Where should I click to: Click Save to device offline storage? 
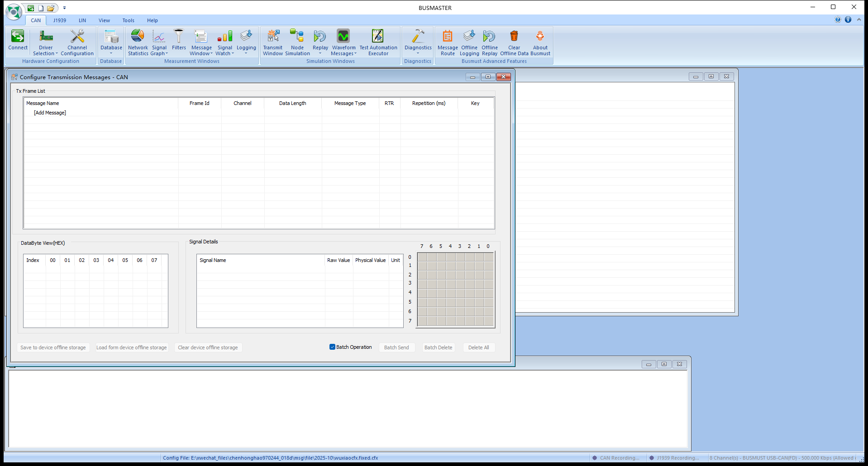(53, 347)
